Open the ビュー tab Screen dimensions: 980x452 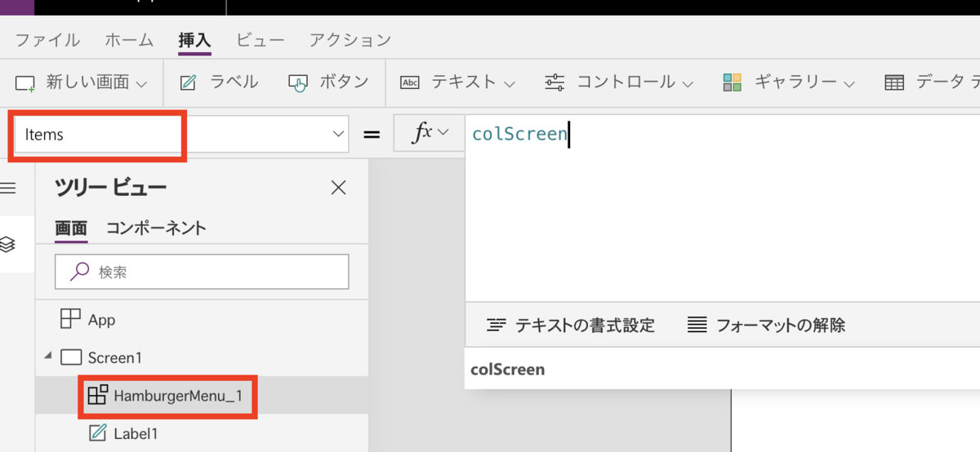(x=260, y=40)
